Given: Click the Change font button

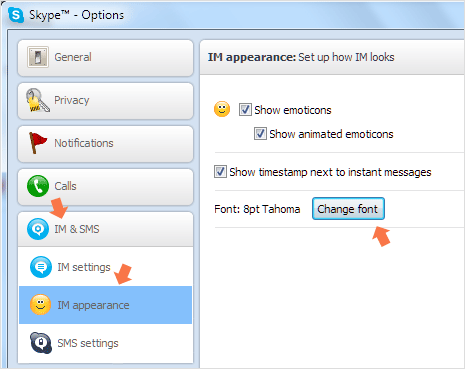Looking at the screenshot, I should pos(348,209).
